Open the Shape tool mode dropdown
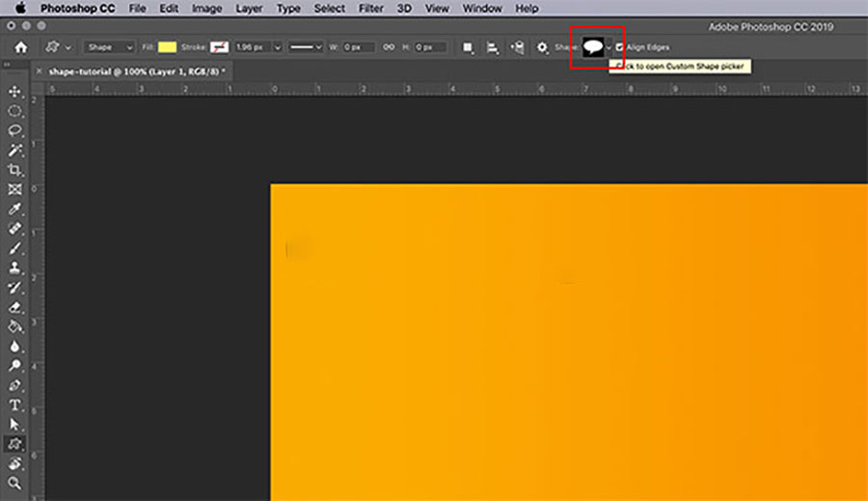This screenshot has width=868, height=501. click(x=109, y=47)
